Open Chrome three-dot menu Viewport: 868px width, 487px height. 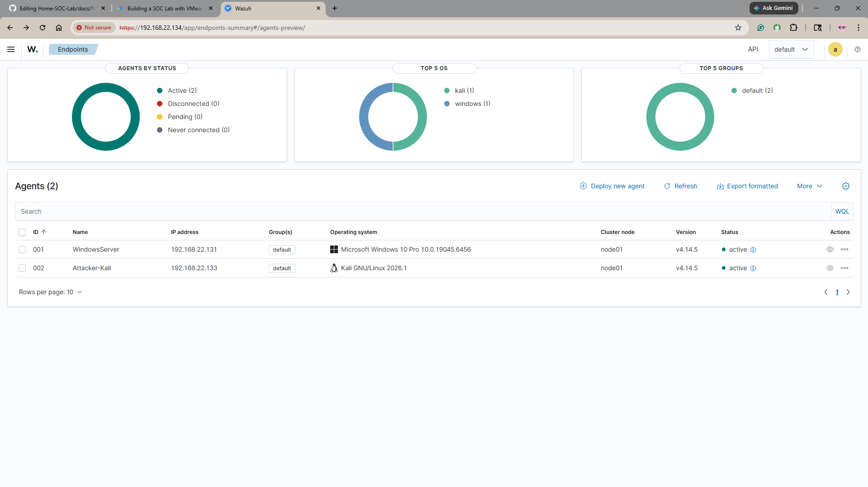(x=858, y=28)
